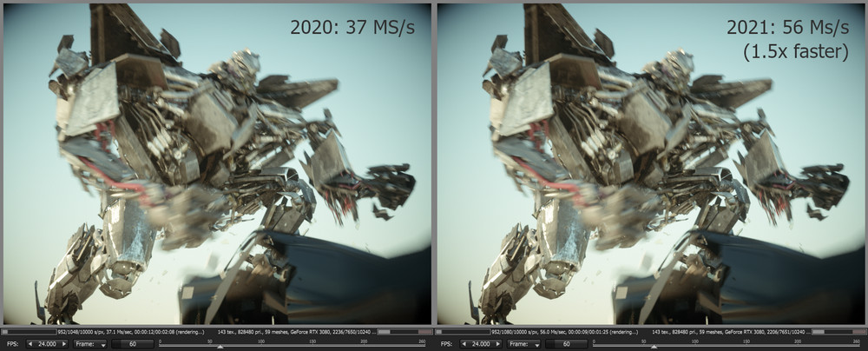868x351 pixels.
Task: Click the timeline playhead marker in 2020 panel
Action: tap(220, 347)
